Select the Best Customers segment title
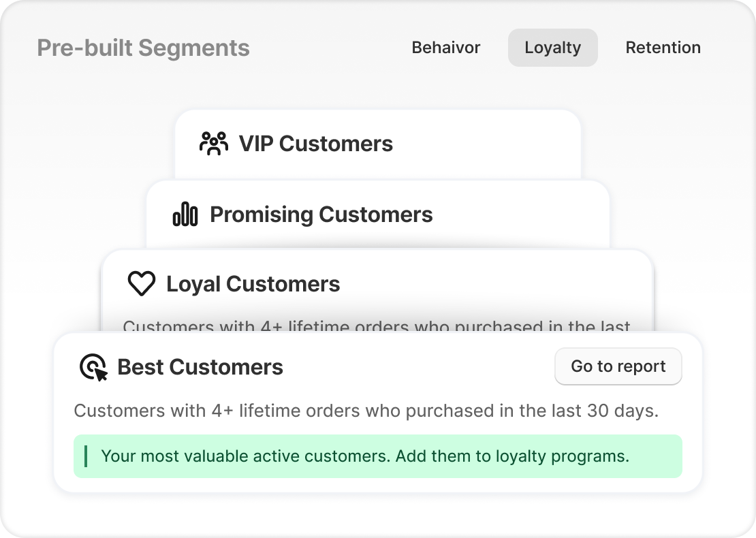 (200, 367)
